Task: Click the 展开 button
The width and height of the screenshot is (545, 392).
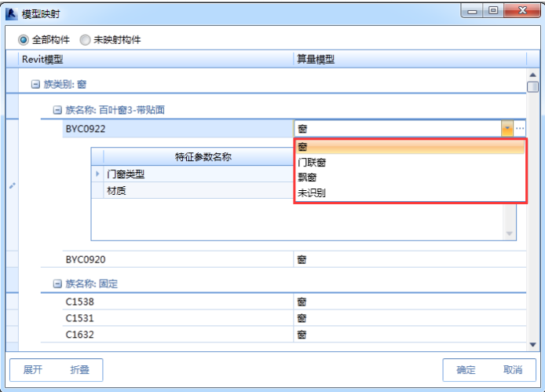Action: pyautogui.click(x=33, y=370)
